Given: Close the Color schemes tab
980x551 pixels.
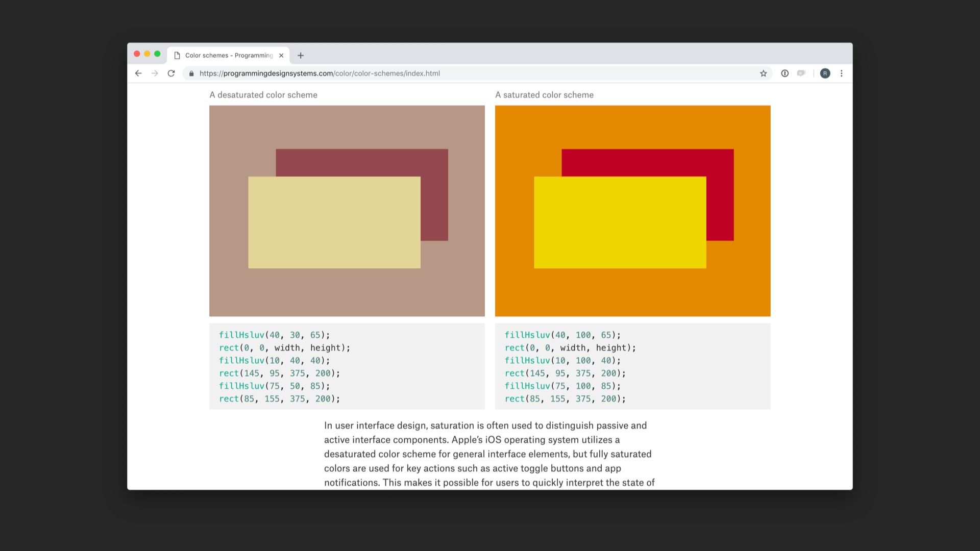Looking at the screenshot, I should point(281,56).
